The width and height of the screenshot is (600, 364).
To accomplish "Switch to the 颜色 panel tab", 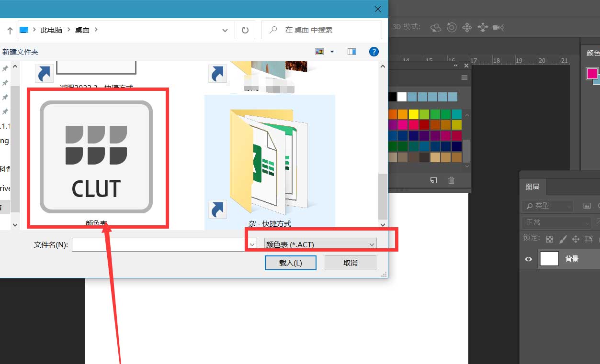I will (593, 53).
